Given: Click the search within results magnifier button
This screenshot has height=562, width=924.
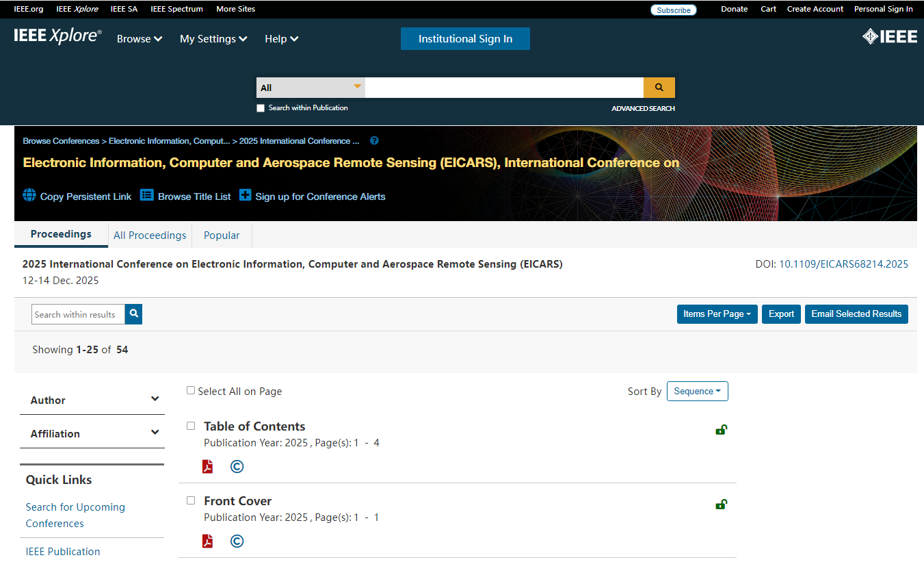Looking at the screenshot, I should point(134,314).
